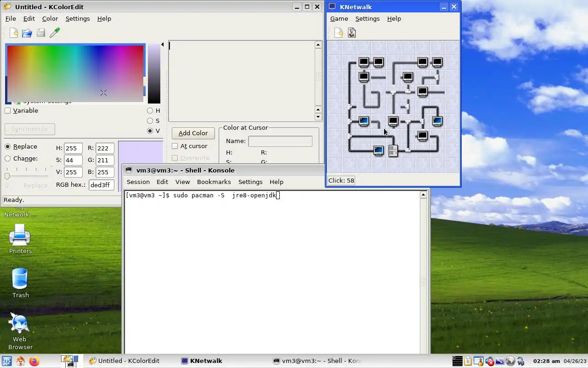The width and height of the screenshot is (588, 368).
Task: Launch the Web Browser desktop icon
Action: [x=20, y=331]
